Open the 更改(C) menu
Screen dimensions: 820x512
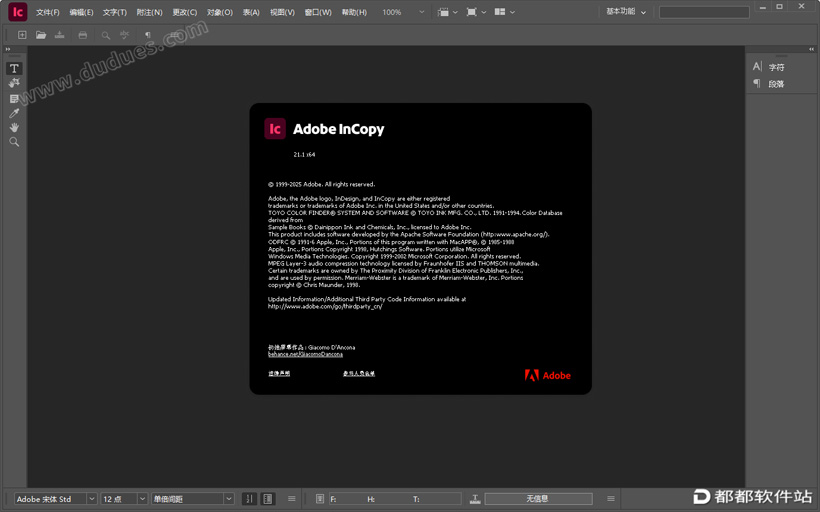pos(185,12)
